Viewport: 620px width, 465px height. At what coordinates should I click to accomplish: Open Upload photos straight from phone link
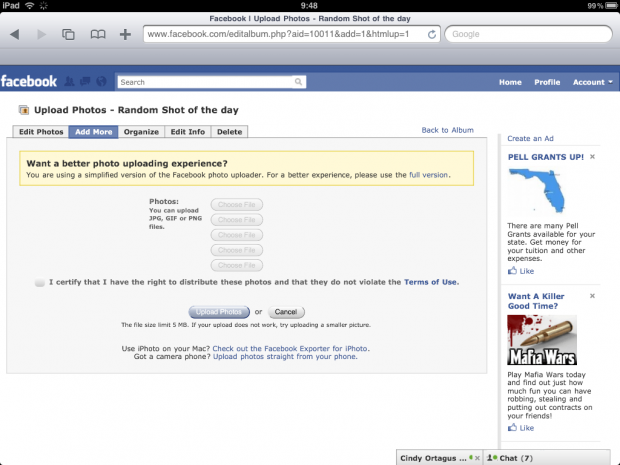(x=285, y=357)
